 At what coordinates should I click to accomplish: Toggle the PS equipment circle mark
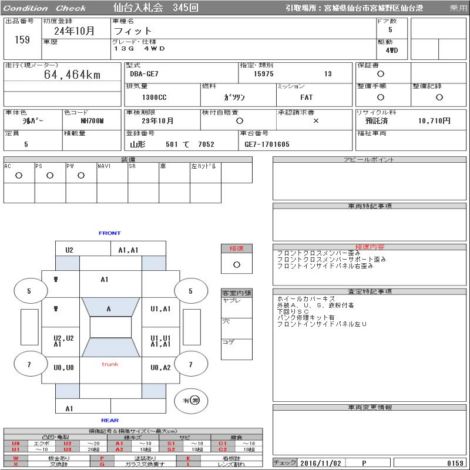tap(50, 175)
